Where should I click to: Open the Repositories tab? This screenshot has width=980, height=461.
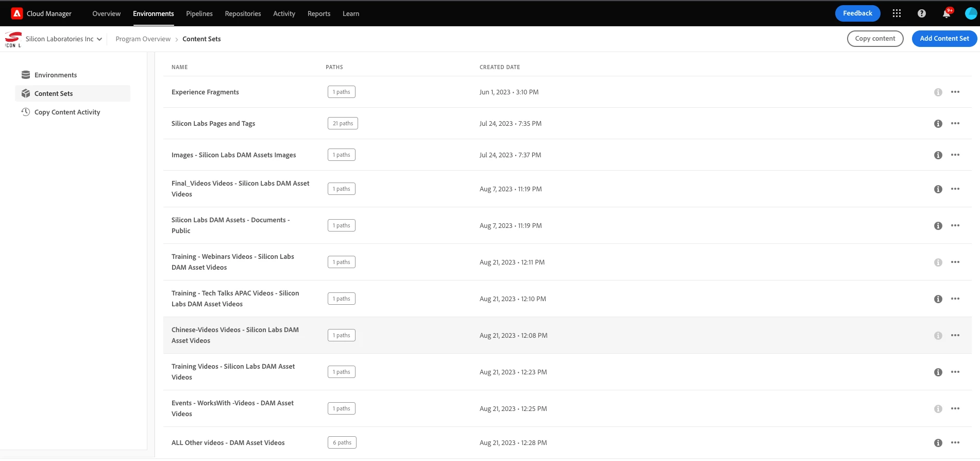[x=243, y=14]
